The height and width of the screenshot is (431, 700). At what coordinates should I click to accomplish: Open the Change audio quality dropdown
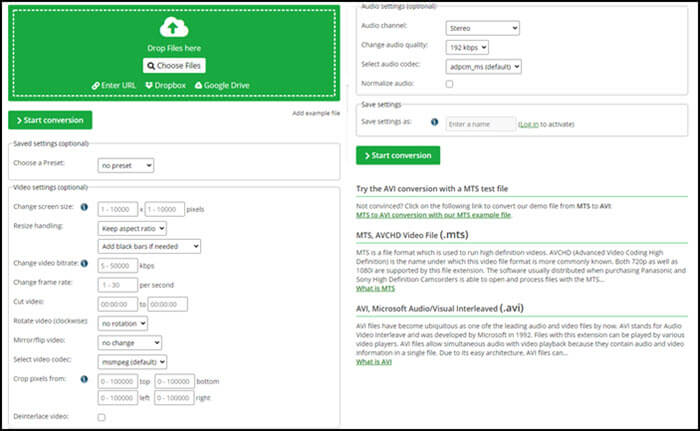(x=467, y=47)
